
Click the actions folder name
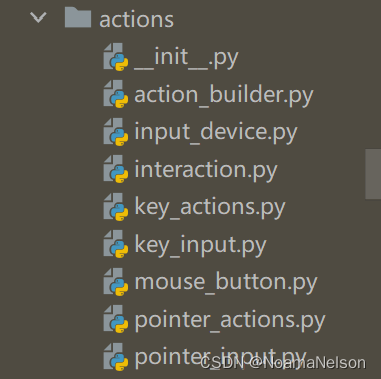click(x=136, y=20)
